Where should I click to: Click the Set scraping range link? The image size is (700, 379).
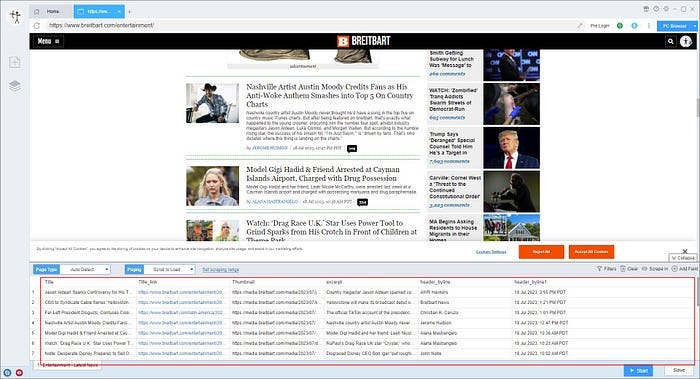pos(221,270)
